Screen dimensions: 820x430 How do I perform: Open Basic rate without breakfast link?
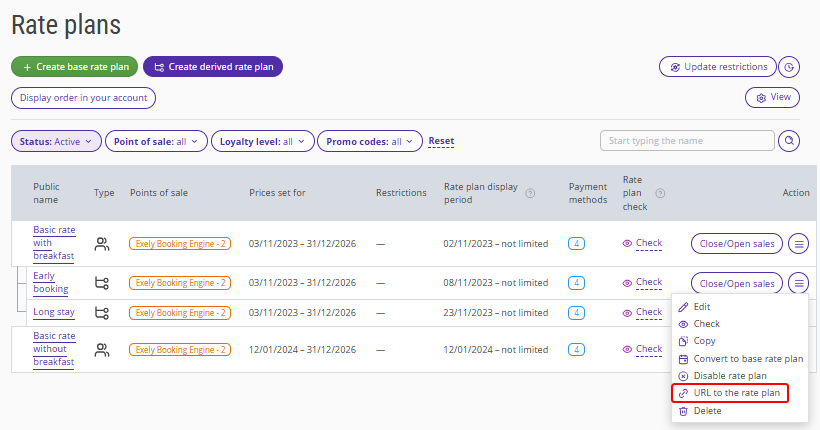click(54, 349)
